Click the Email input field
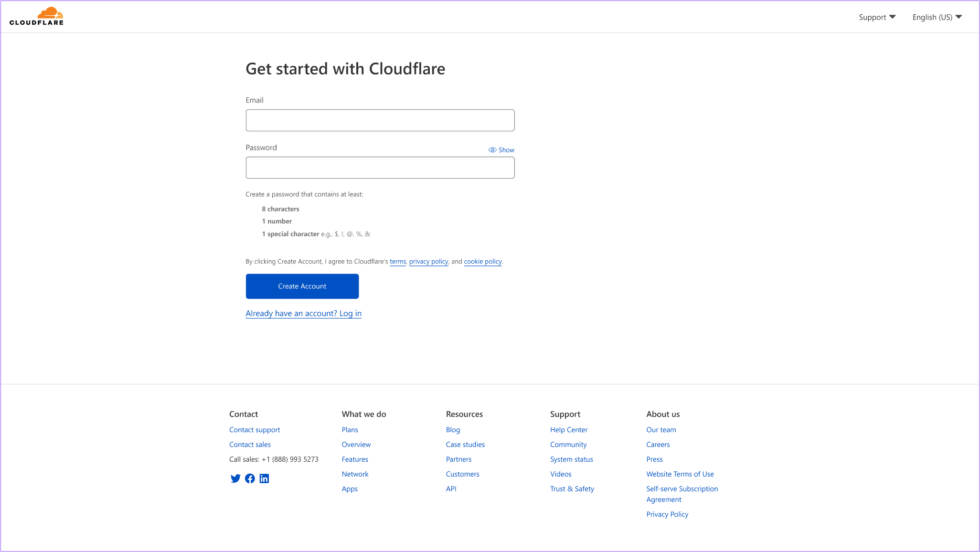The width and height of the screenshot is (980, 552). tap(380, 120)
